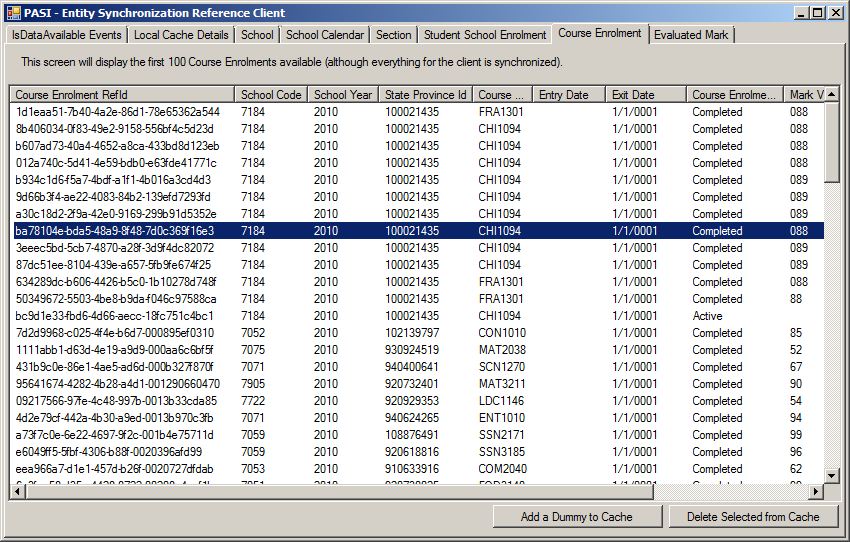Open the School tab
Viewport: 850px width, 542px height.
(x=257, y=34)
